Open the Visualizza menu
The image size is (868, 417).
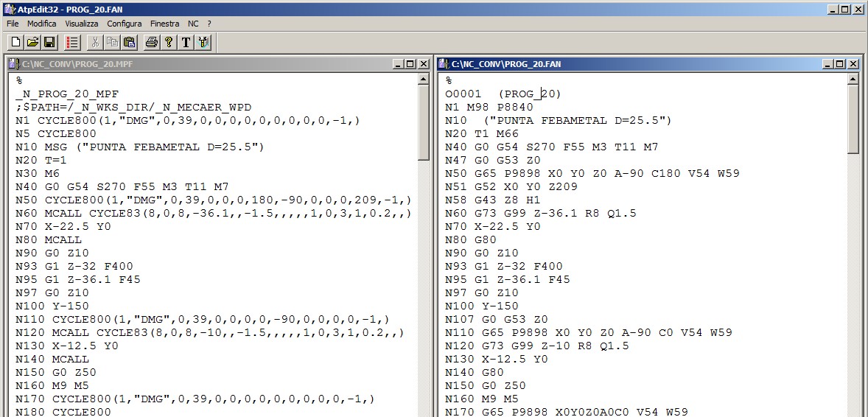81,24
